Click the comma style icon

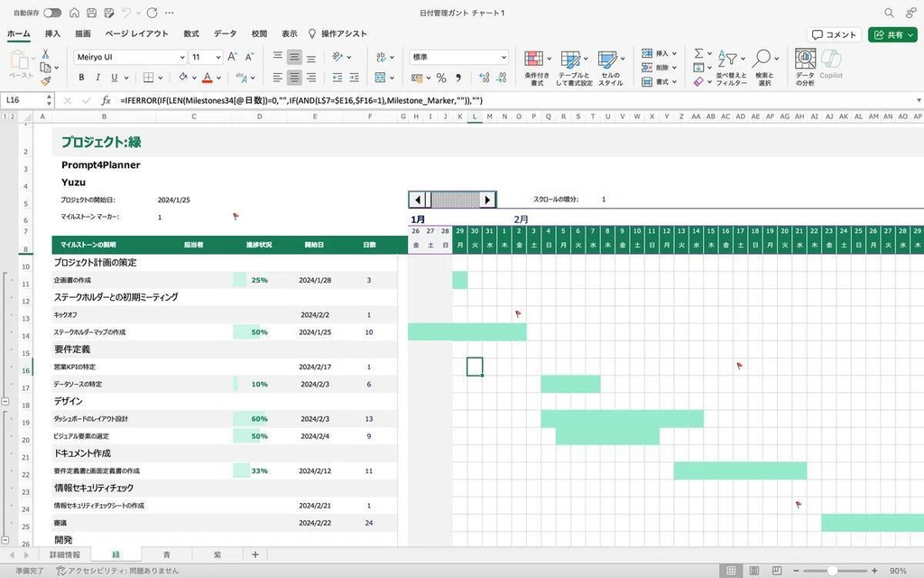click(x=458, y=78)
